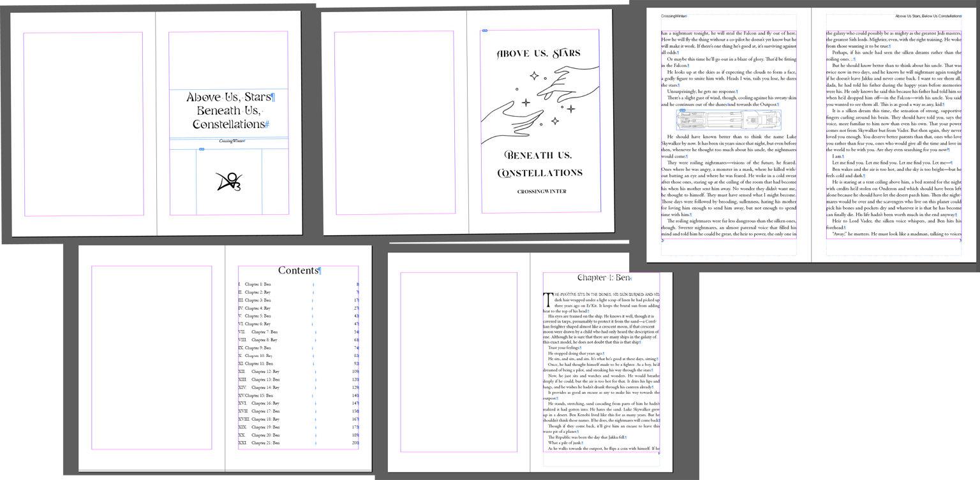This screenshot has width=980, height=480.
Task: Click the 'Above Us, Stars' title text on half-title page
Action: tap(229, 98)
